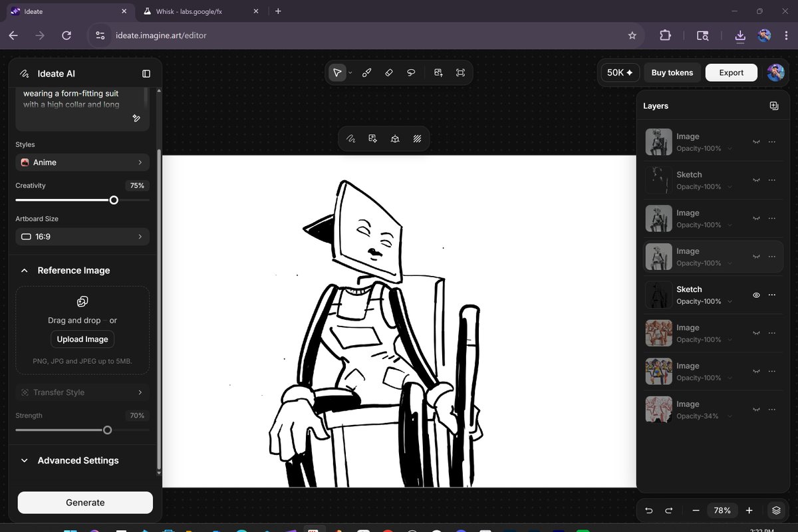Viewport: 798px width, 532px height.
Task: Click the drag and drop reference image icon
Action: coord(82,301)
